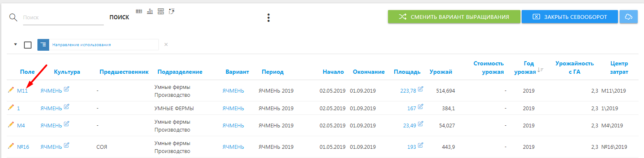
Task: Select the stacked rows layout icon
Action: point(161,11)
